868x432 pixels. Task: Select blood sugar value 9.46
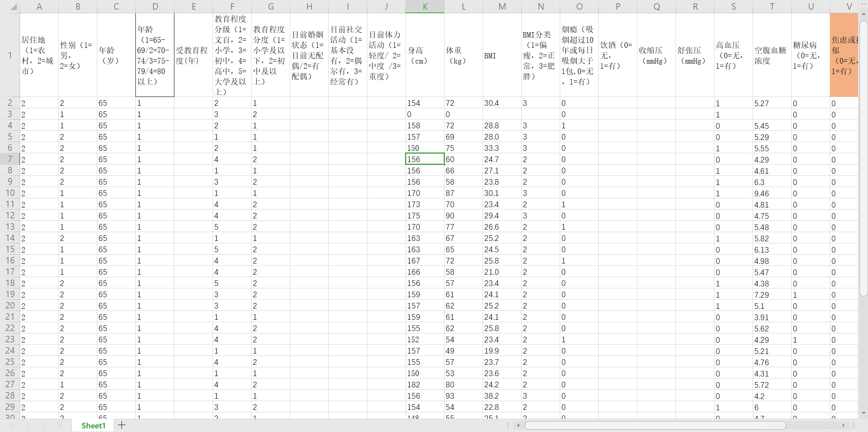pyautogui.click(x=772, y=193)
